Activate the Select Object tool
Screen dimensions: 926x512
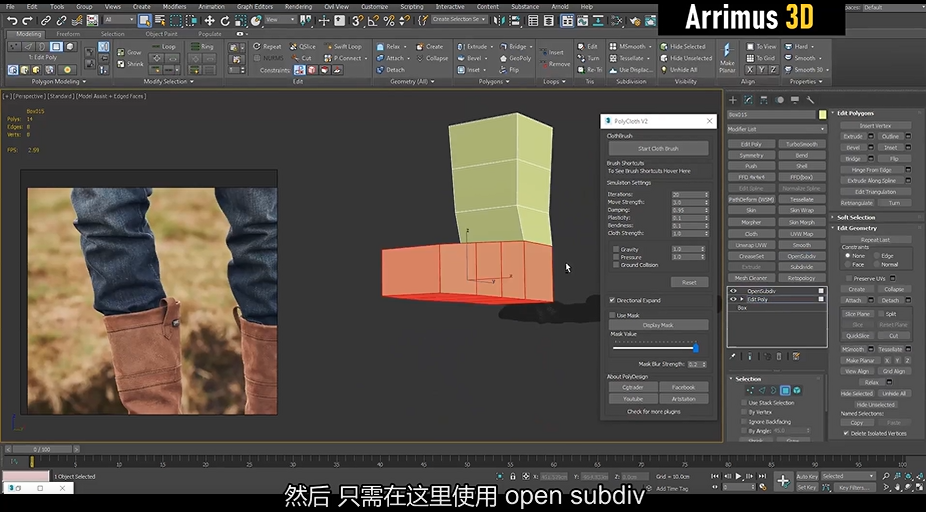(145, 21)
